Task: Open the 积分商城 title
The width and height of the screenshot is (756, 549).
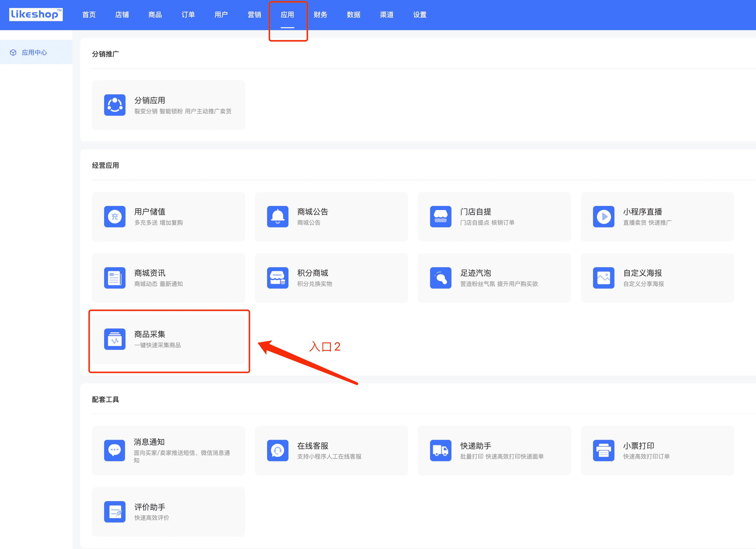Action: (x=313, y=273)
